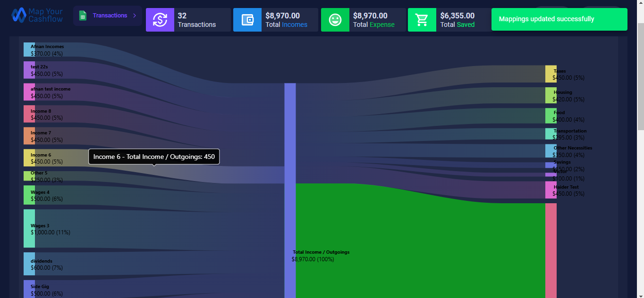Click the '$250.00 (3%)' amount under Other 5
This screenshot has width=644, height=298.
pos(47,180)
